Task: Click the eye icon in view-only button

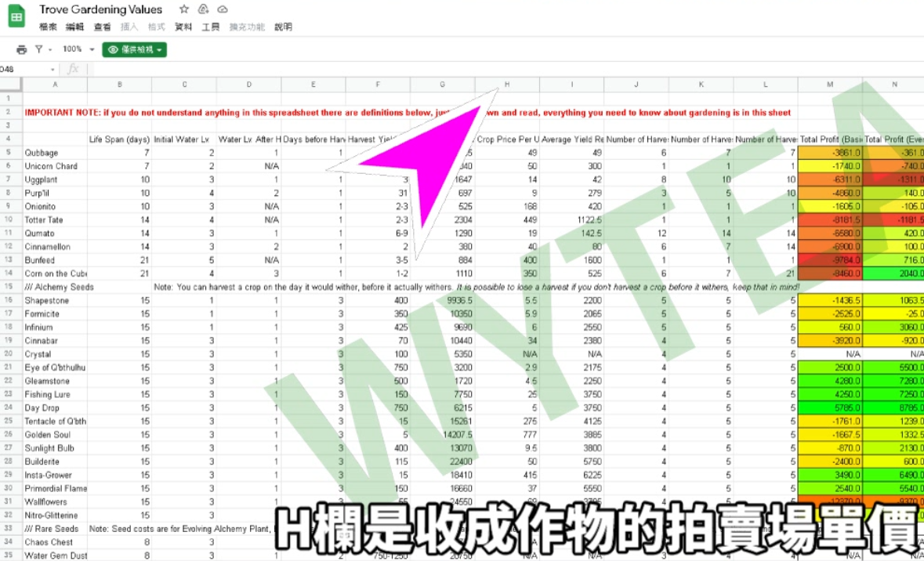Action: (x=113, y=50)
